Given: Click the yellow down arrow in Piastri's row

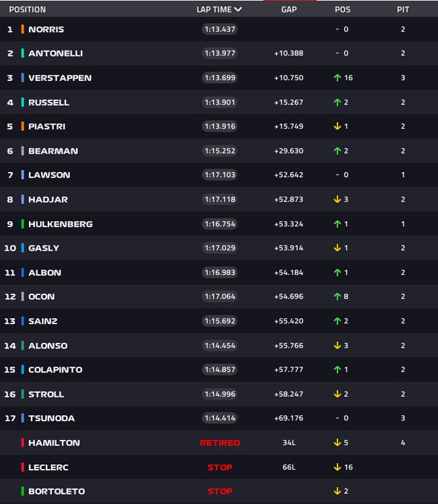Looking at the screenshot, I should click(x=337, y=127).
